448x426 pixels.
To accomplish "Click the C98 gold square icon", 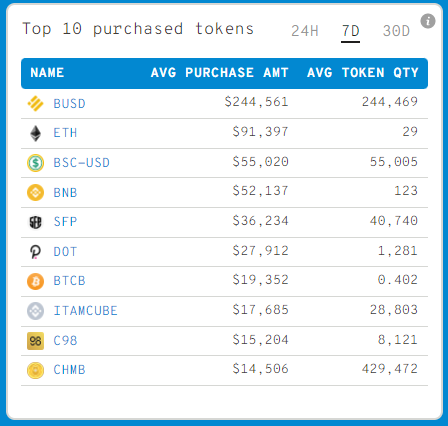I will [x=35, y=341].
